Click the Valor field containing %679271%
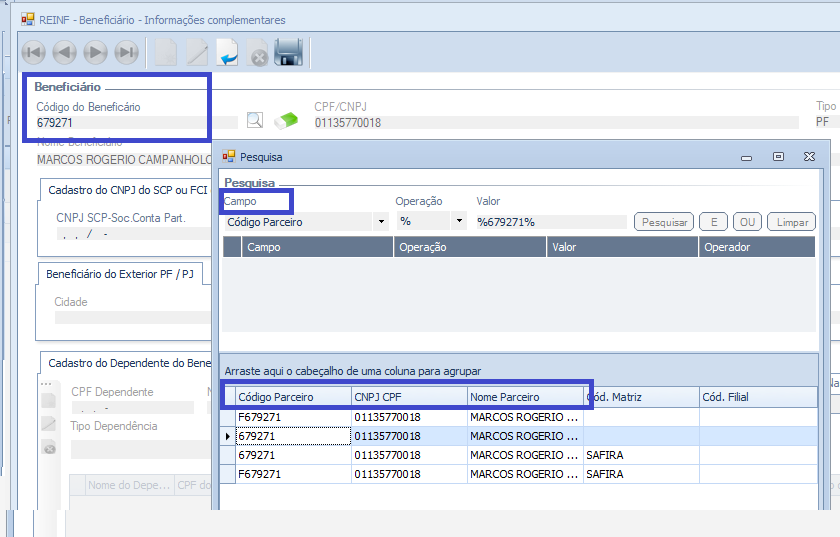This screenshot has height=537, width=840. click(550, 222)
